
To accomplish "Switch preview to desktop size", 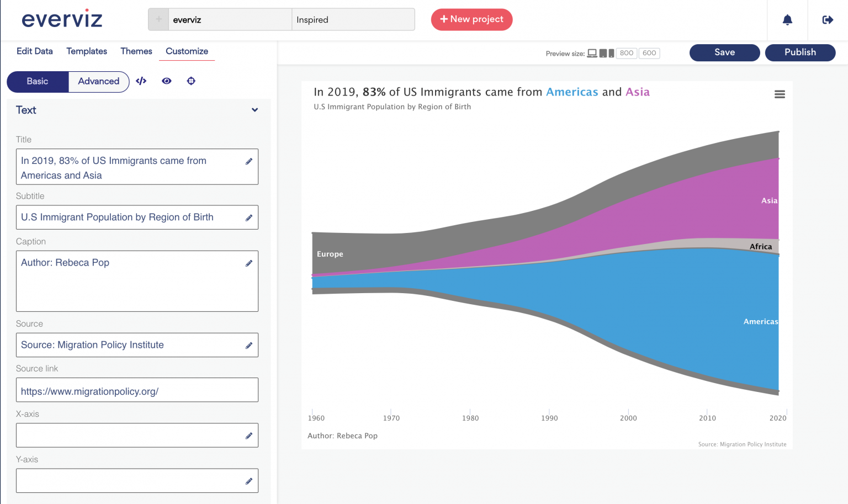I will click(592, 53).
